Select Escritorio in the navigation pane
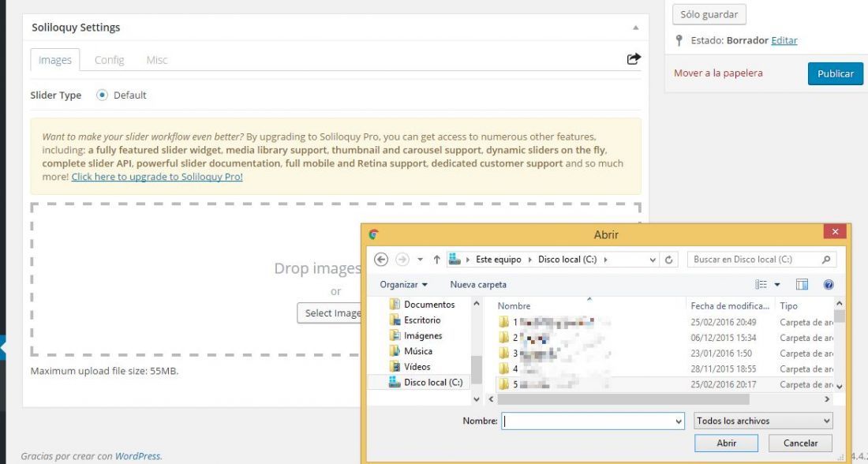 (415, 320)
